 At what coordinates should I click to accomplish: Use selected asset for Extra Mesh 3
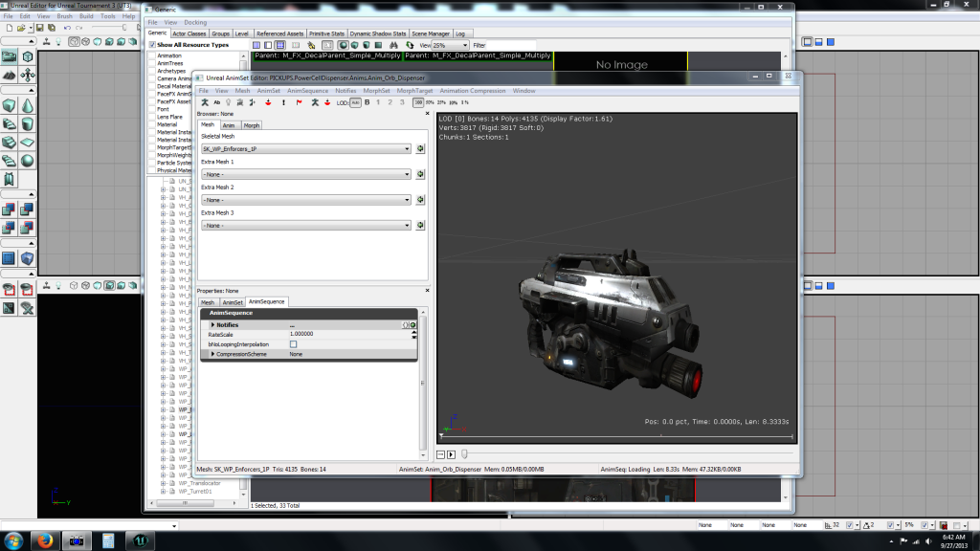click(420, 225)
